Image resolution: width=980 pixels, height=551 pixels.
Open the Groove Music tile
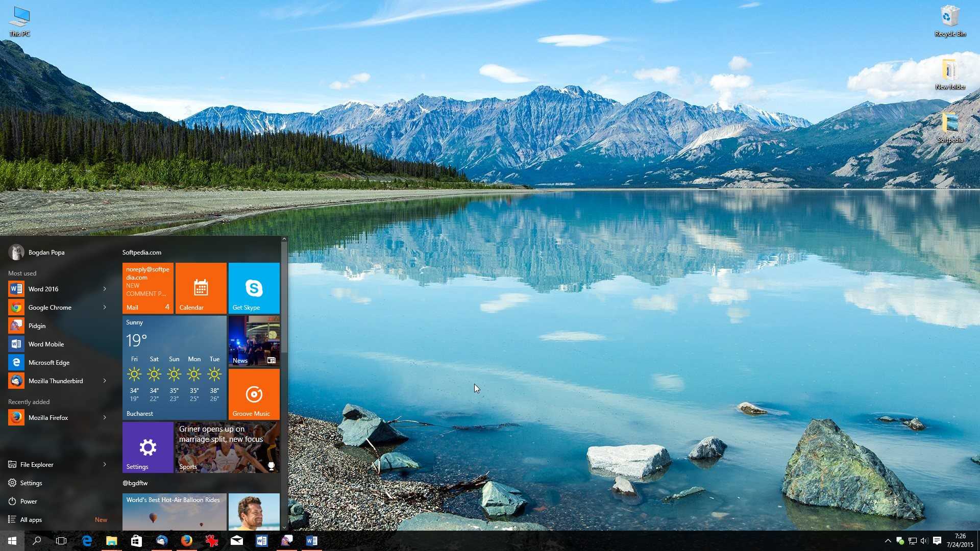click(253, 393)
